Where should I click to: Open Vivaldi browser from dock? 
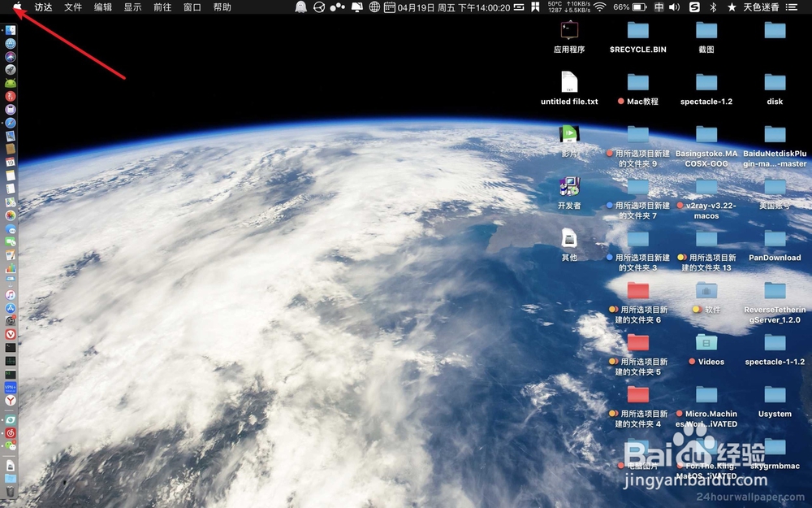pyautogui.click(x=11, y=334)
